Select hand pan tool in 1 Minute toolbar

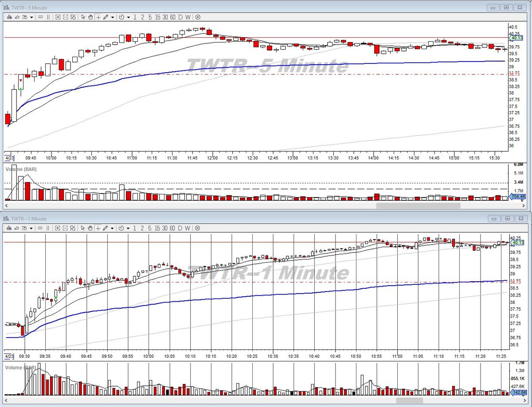[90, 228]
